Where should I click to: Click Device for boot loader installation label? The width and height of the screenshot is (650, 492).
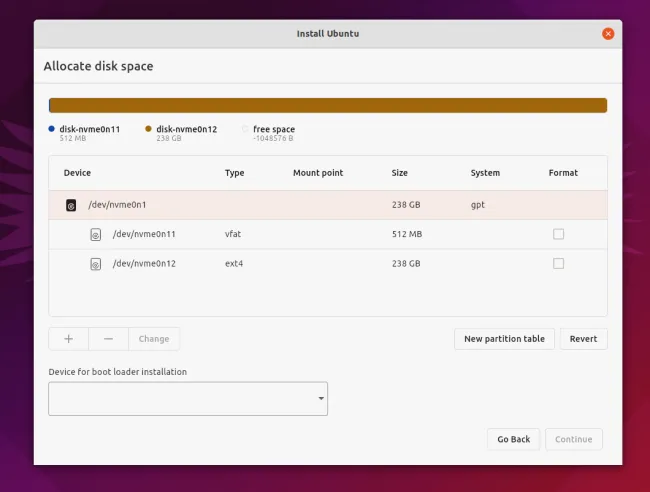118,372
